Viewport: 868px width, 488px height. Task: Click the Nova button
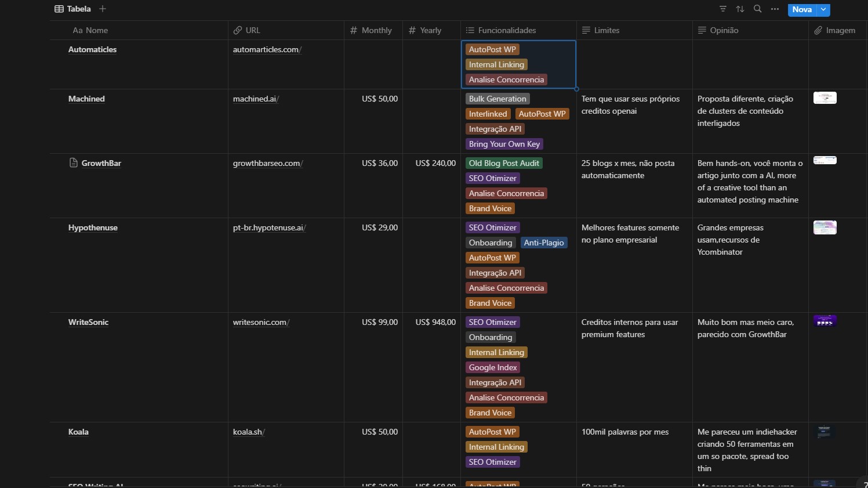pos(802,9)
